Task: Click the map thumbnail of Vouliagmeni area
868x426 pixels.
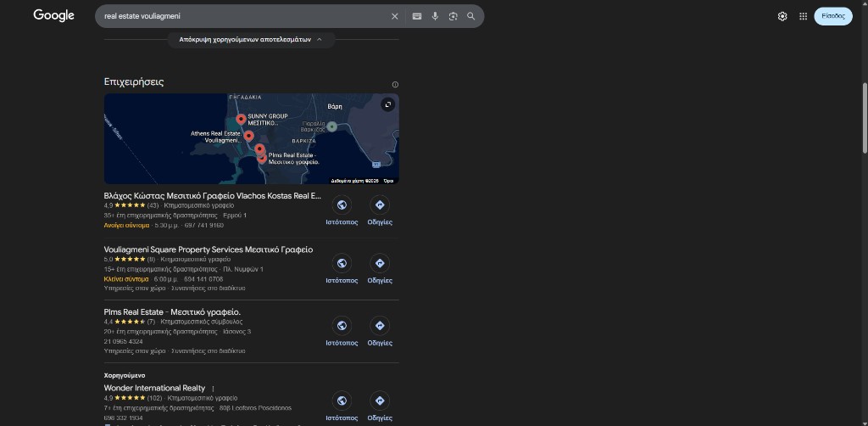Action: click(x=251, y=138)
